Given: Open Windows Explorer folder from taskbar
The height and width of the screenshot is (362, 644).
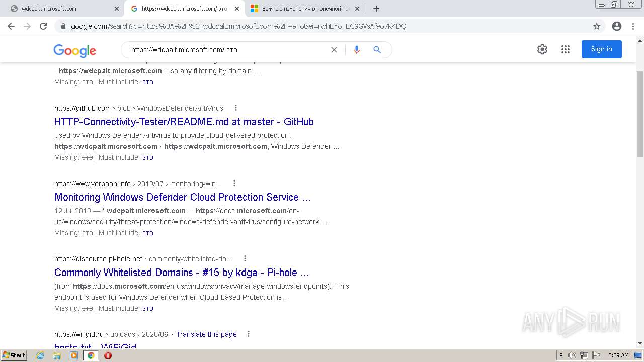Looking at the screenshot, I should [57, 355].
